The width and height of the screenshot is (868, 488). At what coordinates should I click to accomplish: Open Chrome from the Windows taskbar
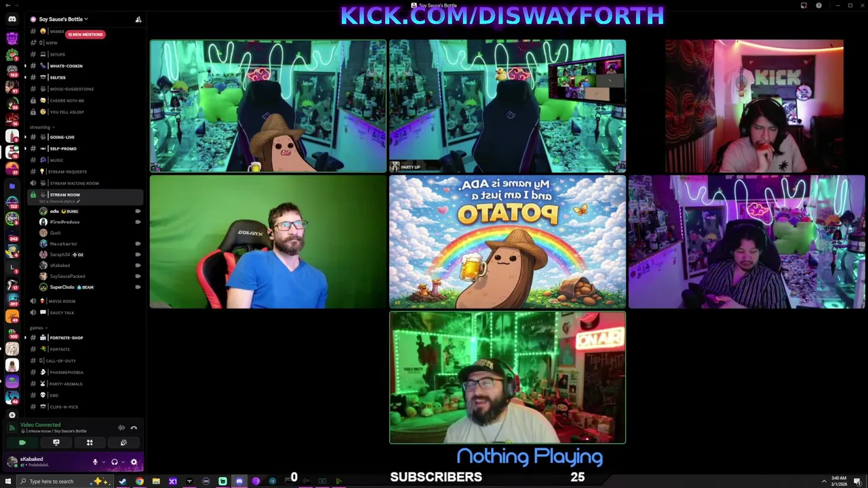(139, 481)
